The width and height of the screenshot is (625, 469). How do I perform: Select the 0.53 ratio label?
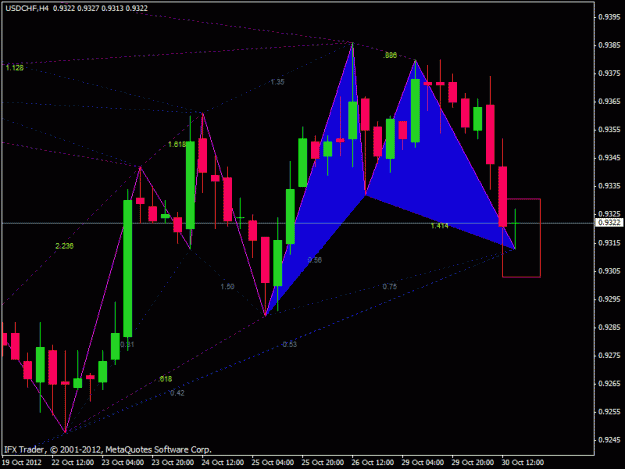pyautogui.click(x=289, y=344)
